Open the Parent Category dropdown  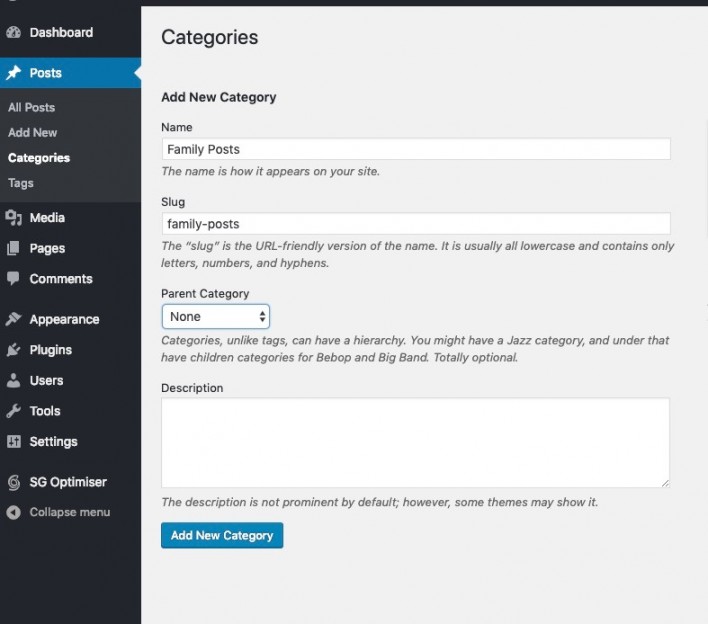pyautogui.click(x=216, y=317)
